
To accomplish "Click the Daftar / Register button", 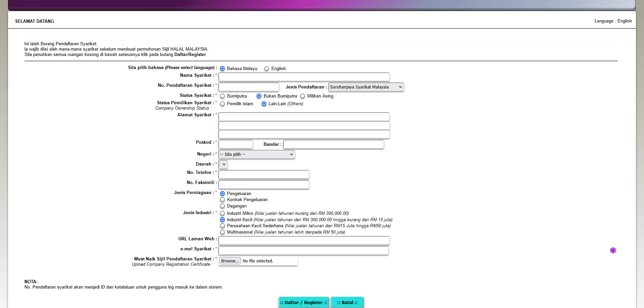I will (x=304, y=302).
